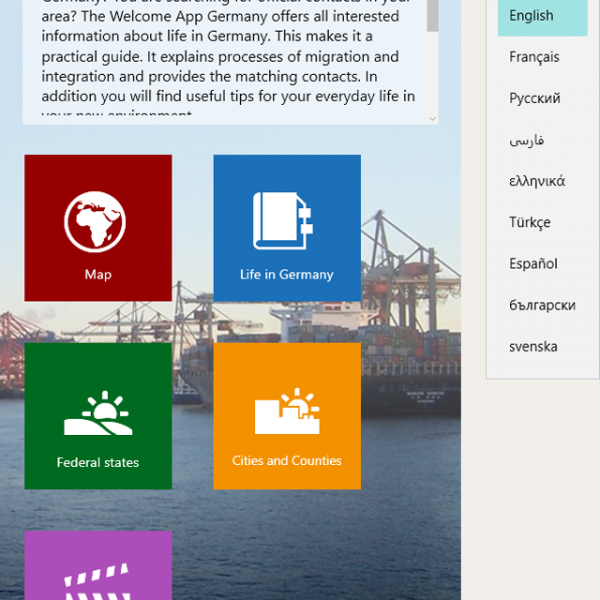Viewport: 600px width, 600px height.
Task: Click the description box scroll-down arrow
Action: coord(433,119)
